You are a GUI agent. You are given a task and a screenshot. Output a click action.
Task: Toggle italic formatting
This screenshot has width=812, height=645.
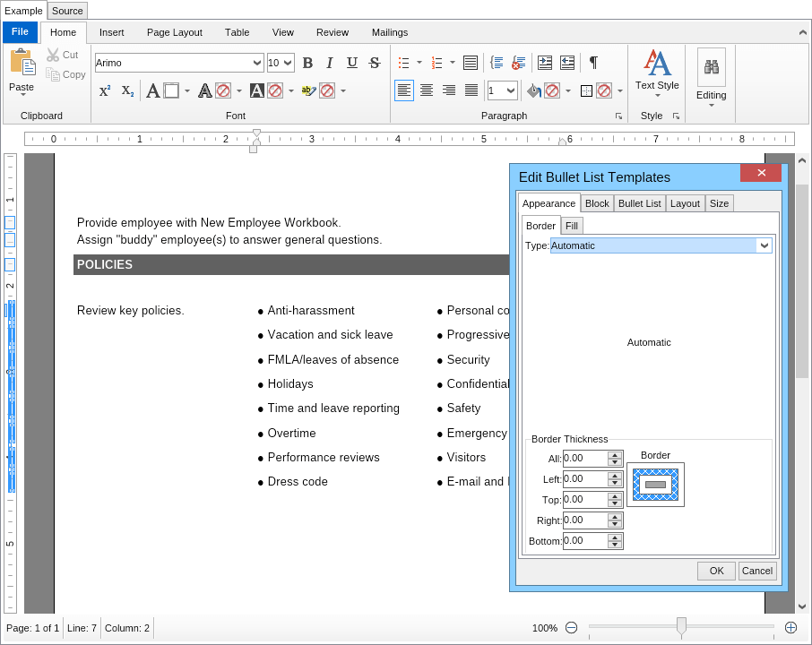click(330, 63)
